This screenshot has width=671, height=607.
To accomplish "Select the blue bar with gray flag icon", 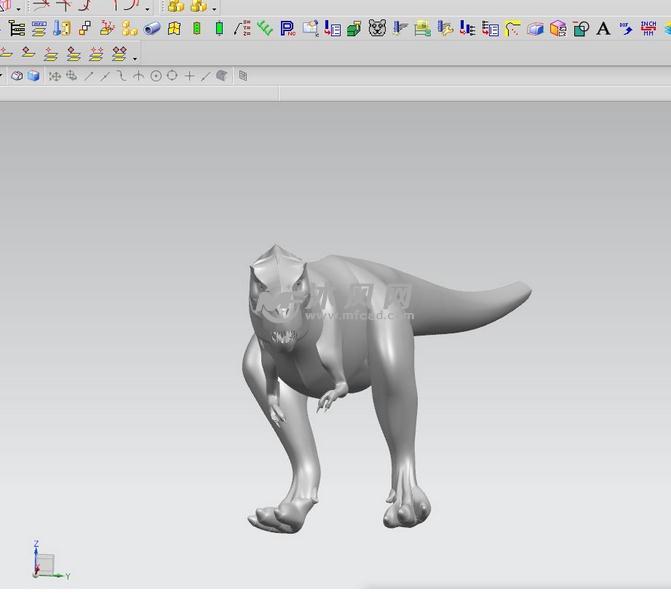I will [400, 28].
